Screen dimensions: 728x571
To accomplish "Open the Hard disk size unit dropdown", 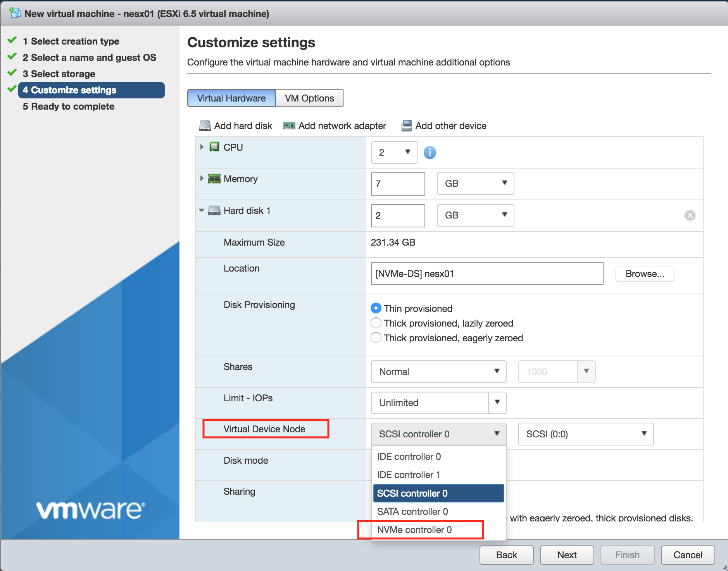I will (475, 215).
